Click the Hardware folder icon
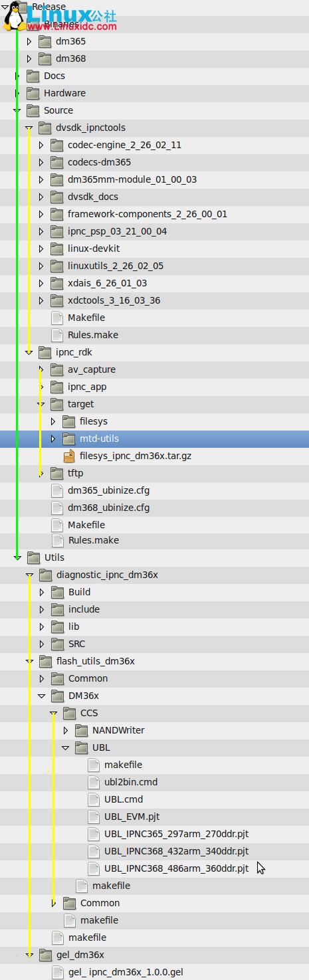 pos(33,93)
